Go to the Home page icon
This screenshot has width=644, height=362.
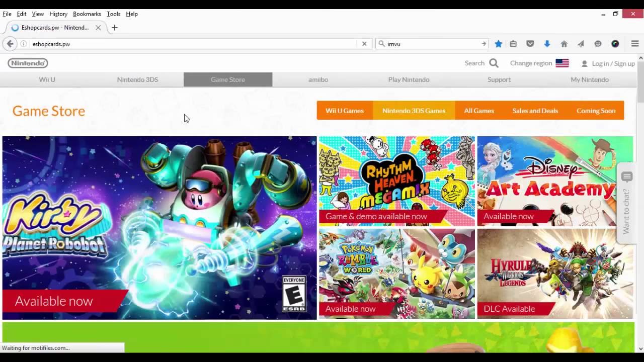pos(564,44)
